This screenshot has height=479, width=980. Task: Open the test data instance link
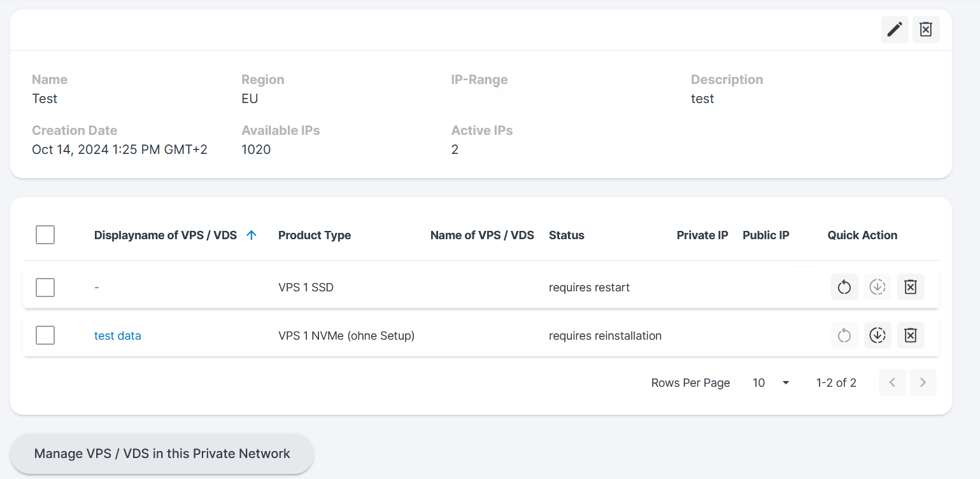118,336
